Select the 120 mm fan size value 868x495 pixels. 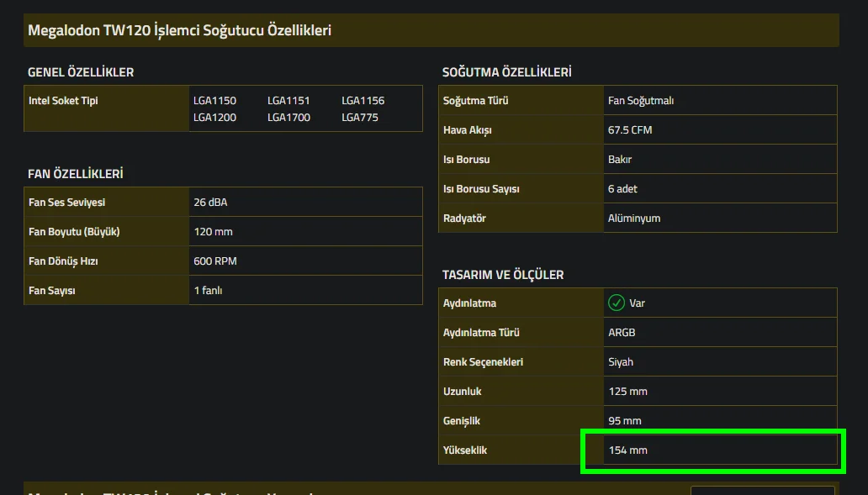pyautogui.click(x=213, y=232)
